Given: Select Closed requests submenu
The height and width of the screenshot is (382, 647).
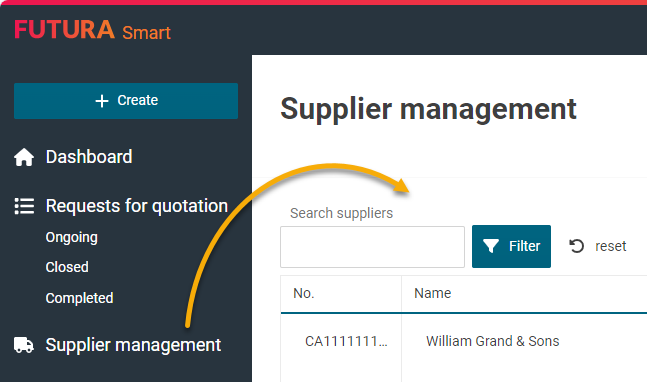Looking at the screenshot, I should pos(67,267).
